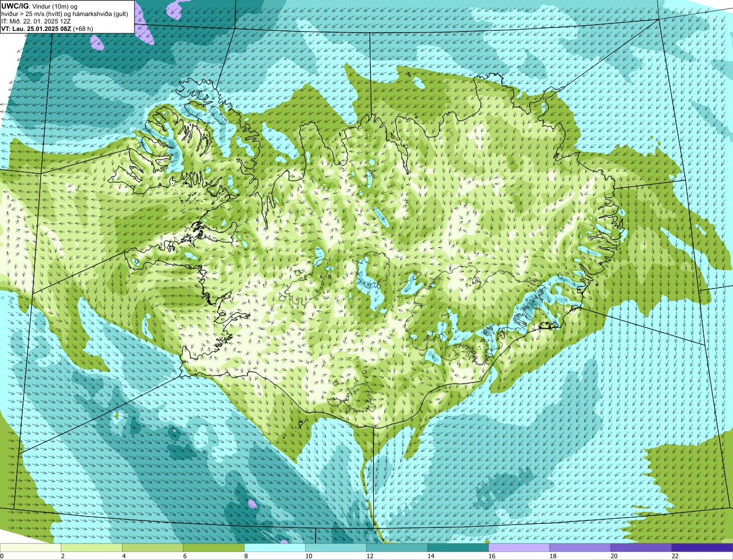Viewport: 733px width, 560px height.
Task: Click the legend scale label '20'
Action: click(614, 556)
